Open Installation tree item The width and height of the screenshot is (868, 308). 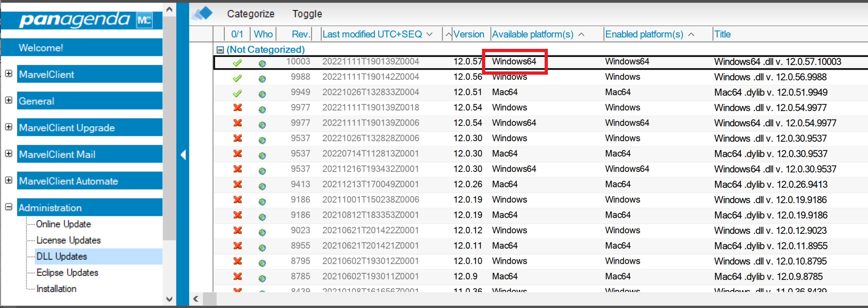(x=56, y=289)
